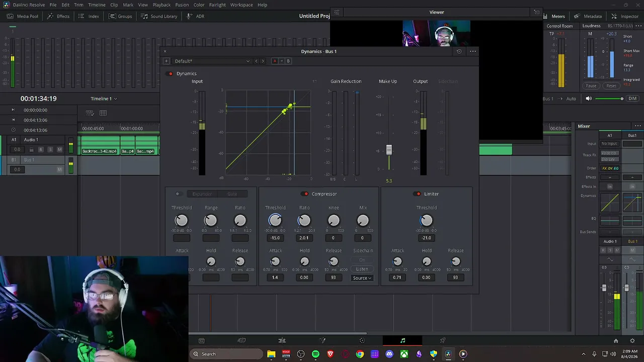Close the Dynamics - Bus 1 window

point(165,51)
